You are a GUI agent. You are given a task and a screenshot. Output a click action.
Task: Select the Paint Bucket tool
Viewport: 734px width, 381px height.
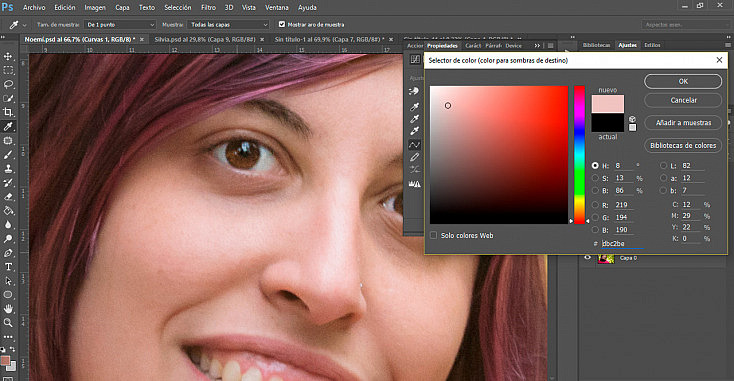[8, 211]
